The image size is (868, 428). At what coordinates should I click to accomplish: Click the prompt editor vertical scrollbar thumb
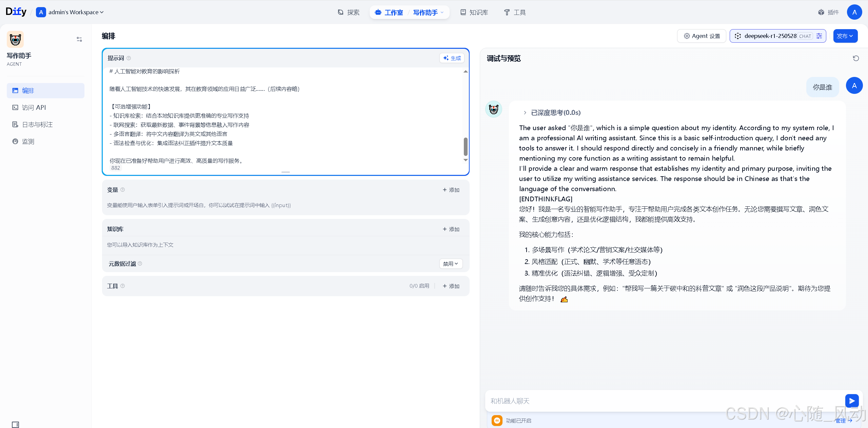pyautogui.click(x=466, y=146)
